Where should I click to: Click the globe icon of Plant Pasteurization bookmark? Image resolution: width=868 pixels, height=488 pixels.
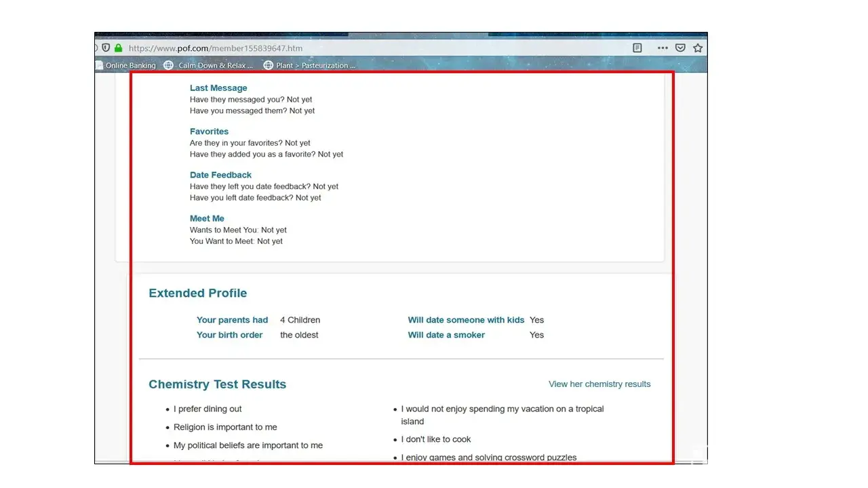[x=269, y=66]
